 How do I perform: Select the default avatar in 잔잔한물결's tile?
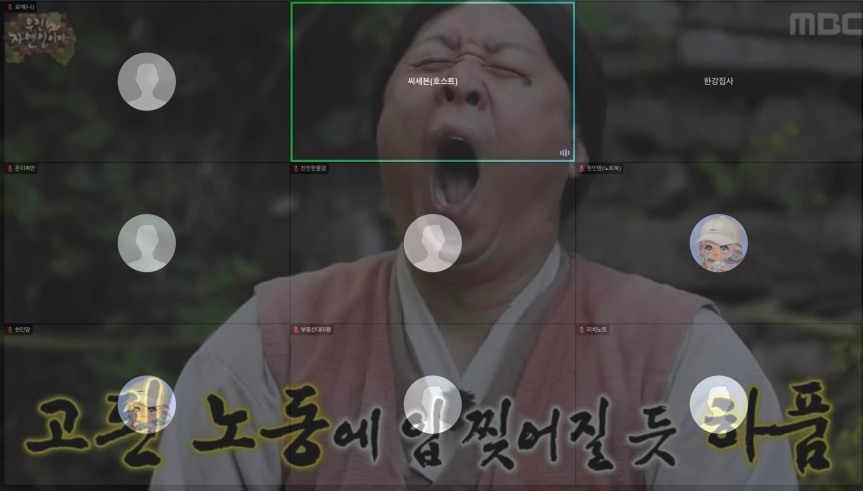point(433,243)
